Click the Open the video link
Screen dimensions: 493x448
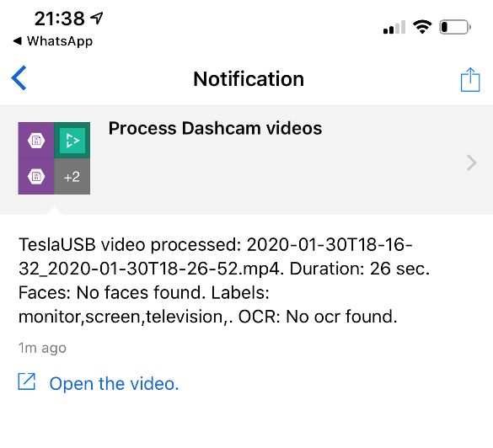(114, 384)
